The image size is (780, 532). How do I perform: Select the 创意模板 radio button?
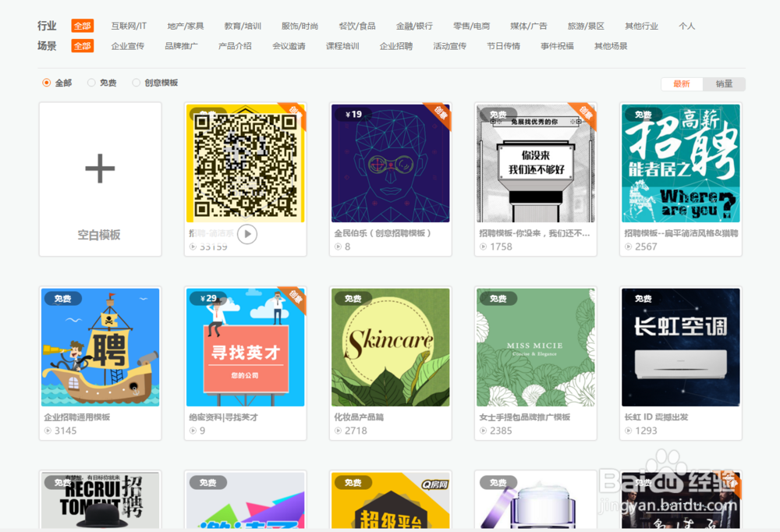(136, 83)
